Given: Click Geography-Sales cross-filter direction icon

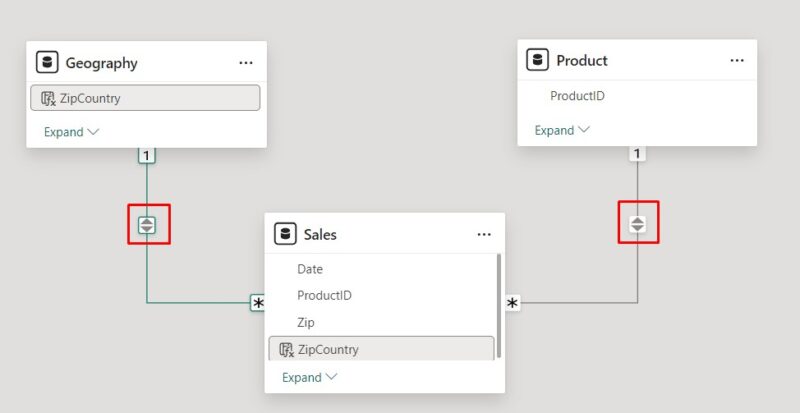Looking at the screenshot, I should point(147,225).
